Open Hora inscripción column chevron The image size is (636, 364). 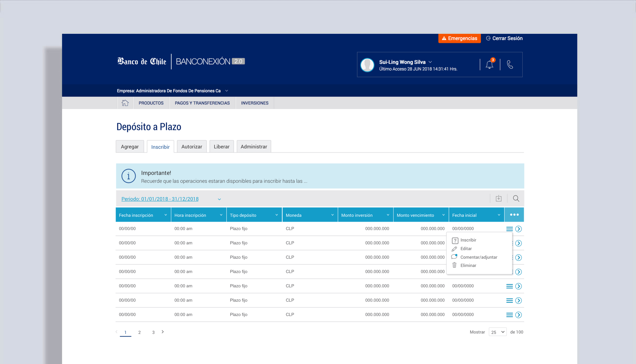[x=221, y=215]
